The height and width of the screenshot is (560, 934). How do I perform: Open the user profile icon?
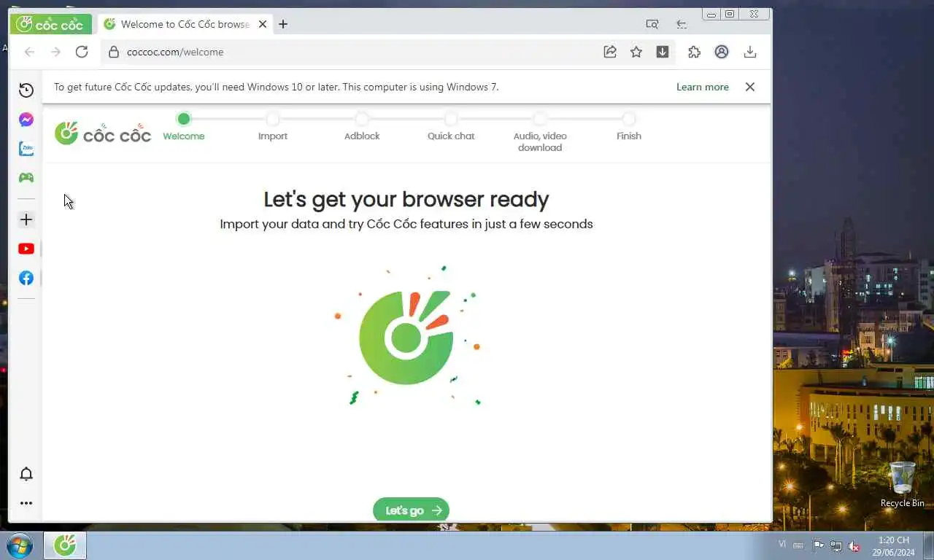pyautogui.click(x=722, y=52)
